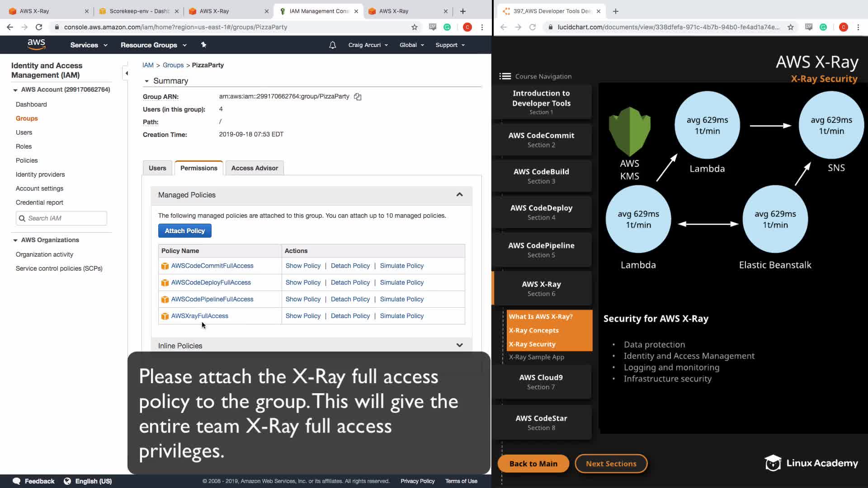
Task: Click the AWS logo home icon
Action: (36, 44)
